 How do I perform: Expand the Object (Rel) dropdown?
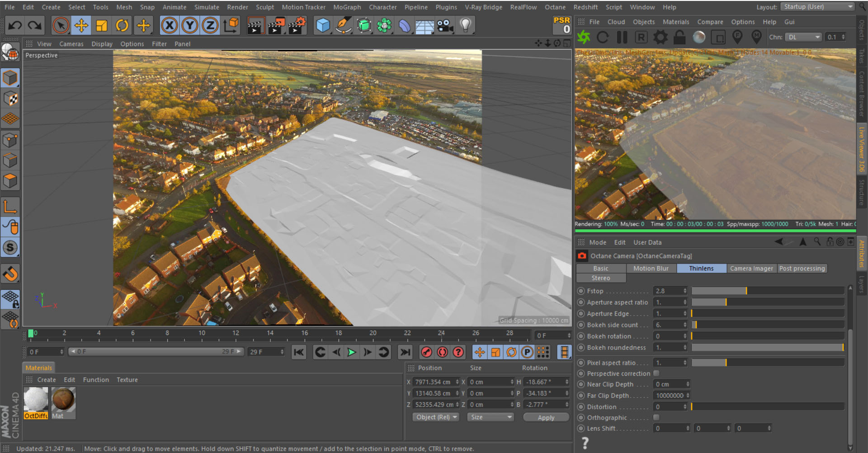coord(436,417)
